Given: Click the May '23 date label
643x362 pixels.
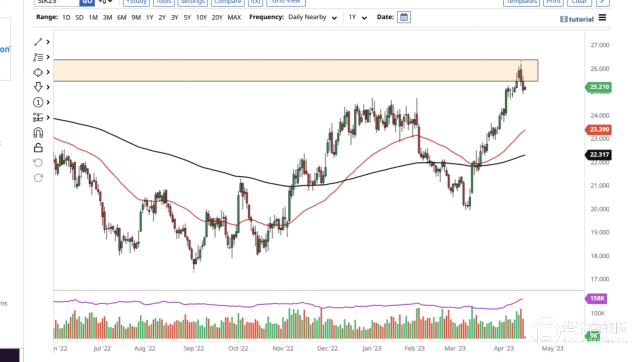Looking at the screenshot, I should (553, 348).
